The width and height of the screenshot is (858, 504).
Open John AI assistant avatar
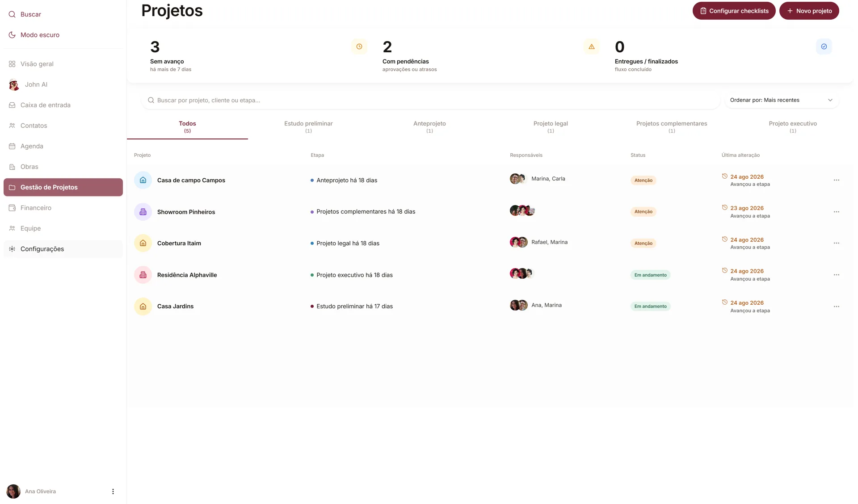tap(14, 84)
